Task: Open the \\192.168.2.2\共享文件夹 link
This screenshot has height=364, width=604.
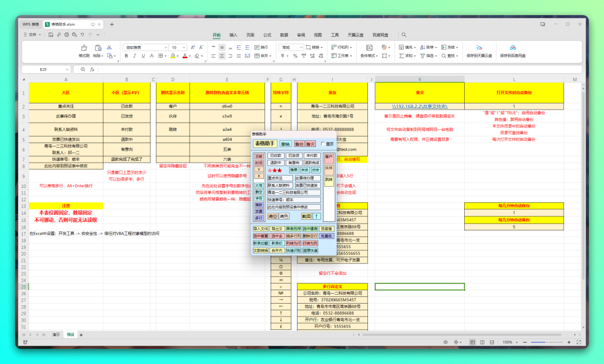Action: [x=419, y=106]
